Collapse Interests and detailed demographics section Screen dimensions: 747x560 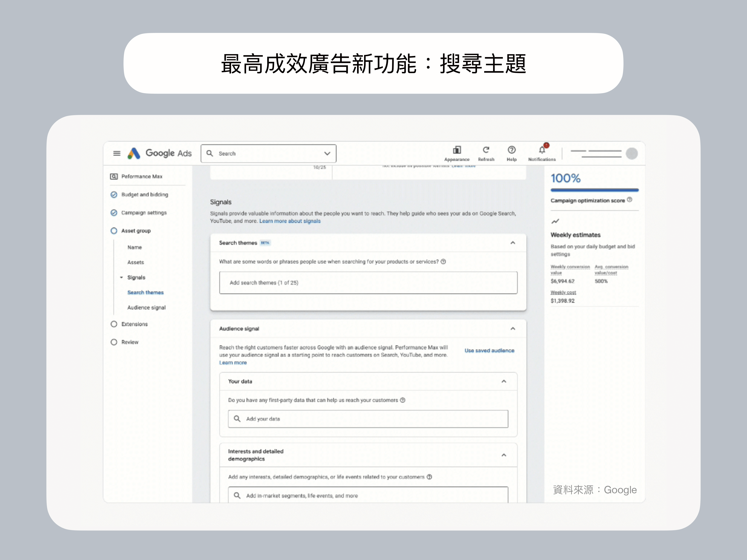[x=504, y=455]
